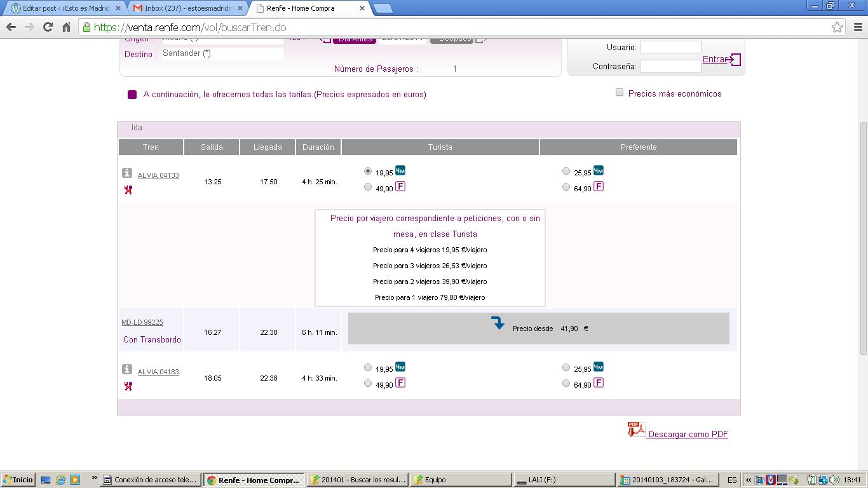The height and width of the screenshot is (488, 868).
Task: Select Preferente 64,90 fare for ALVIA 04133
Action: click(x=566, y=187)
